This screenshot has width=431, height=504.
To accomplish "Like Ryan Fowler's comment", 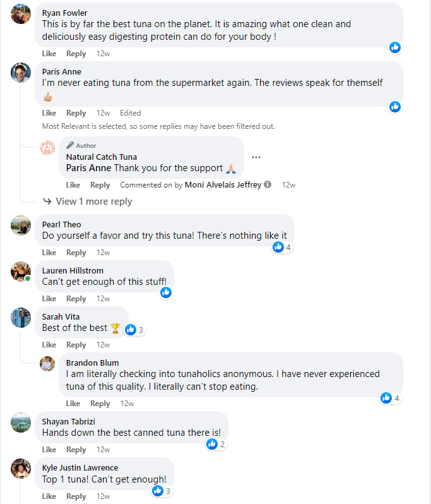I will click(49, 54).
